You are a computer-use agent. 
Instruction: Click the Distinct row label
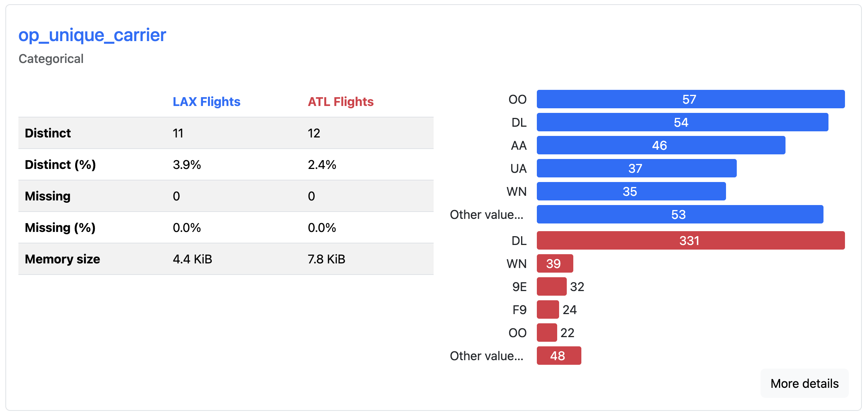(x=48, y=133)
